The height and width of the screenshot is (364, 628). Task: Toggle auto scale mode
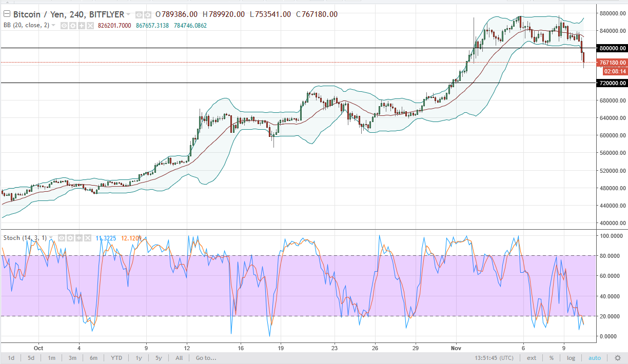coord(594,358)
